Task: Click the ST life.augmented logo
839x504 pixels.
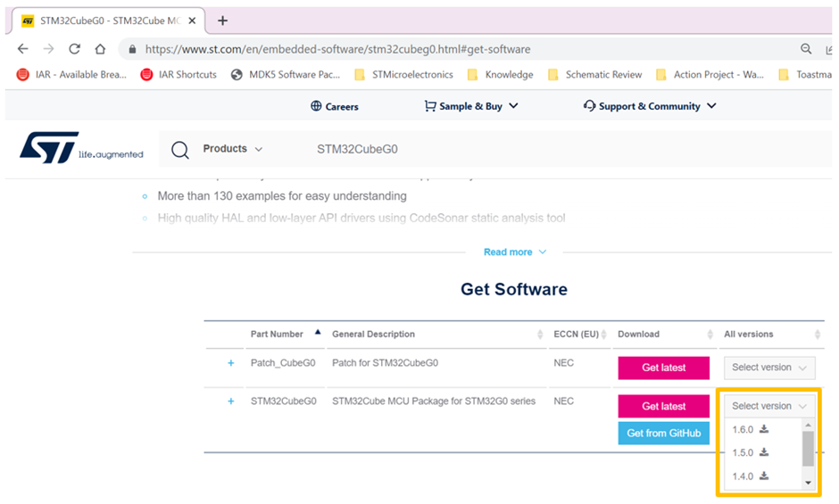Action: pyautogui.click(x=81, y=148)
